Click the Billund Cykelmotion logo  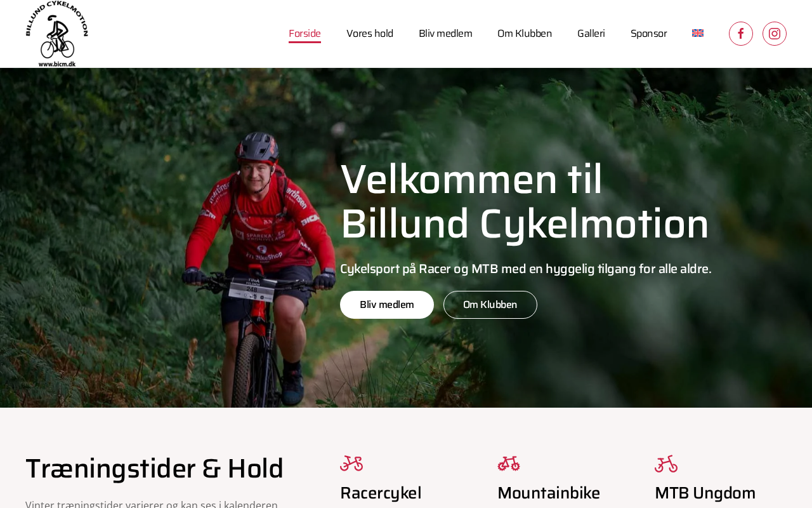click(56, 34)
